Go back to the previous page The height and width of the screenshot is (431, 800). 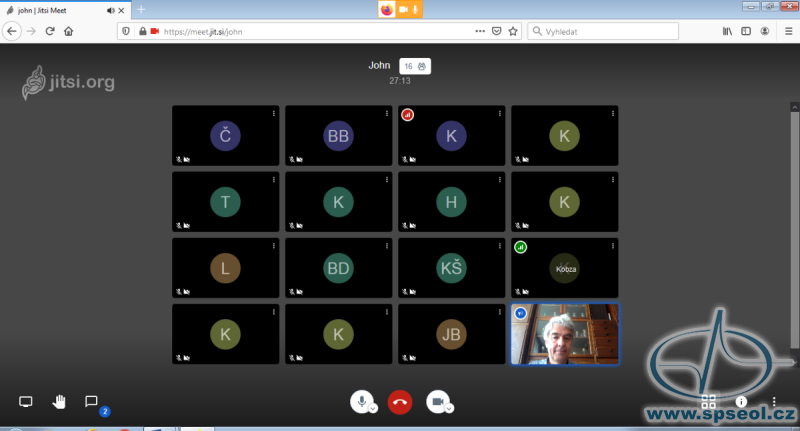point(12,31)
